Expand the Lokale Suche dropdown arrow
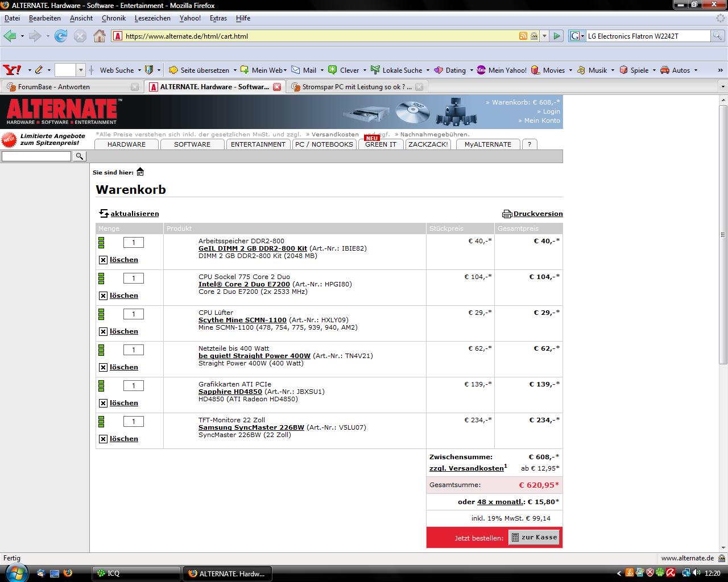 pyautogui.click(x=427, y=70)
